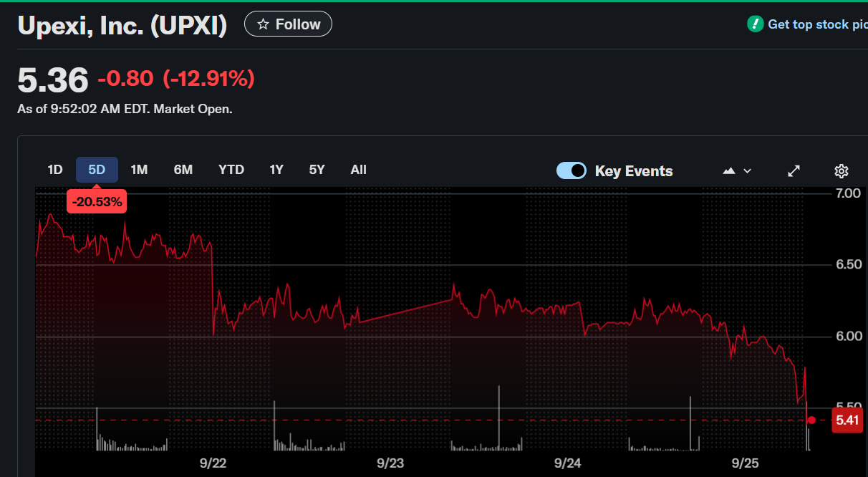Select the 5Y range tab
The width and height of the screenshot is (868, 477).
pos(317,170)
